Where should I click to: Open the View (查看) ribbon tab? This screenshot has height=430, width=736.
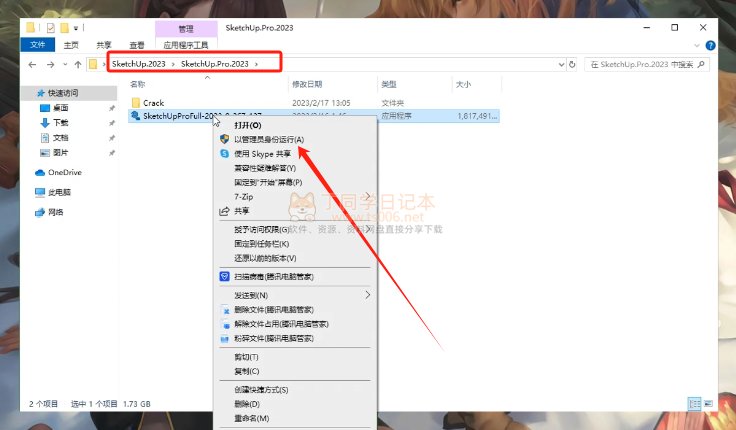coord(137,45)
